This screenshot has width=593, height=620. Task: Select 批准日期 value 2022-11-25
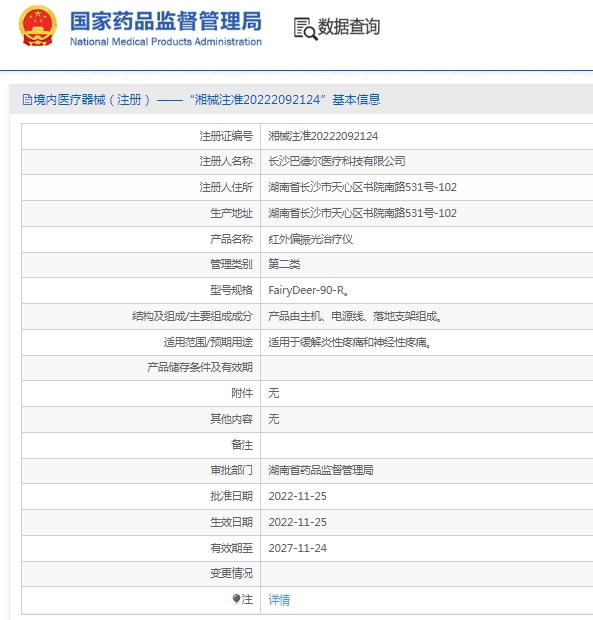tap(297, 496)
